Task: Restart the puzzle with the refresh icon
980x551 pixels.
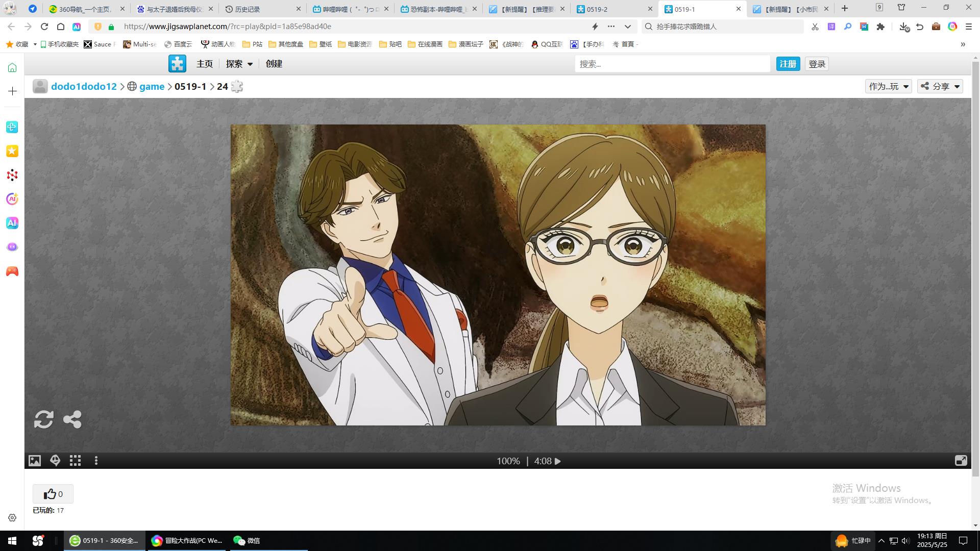Action: pyautogui.click(x=44, y=419)
